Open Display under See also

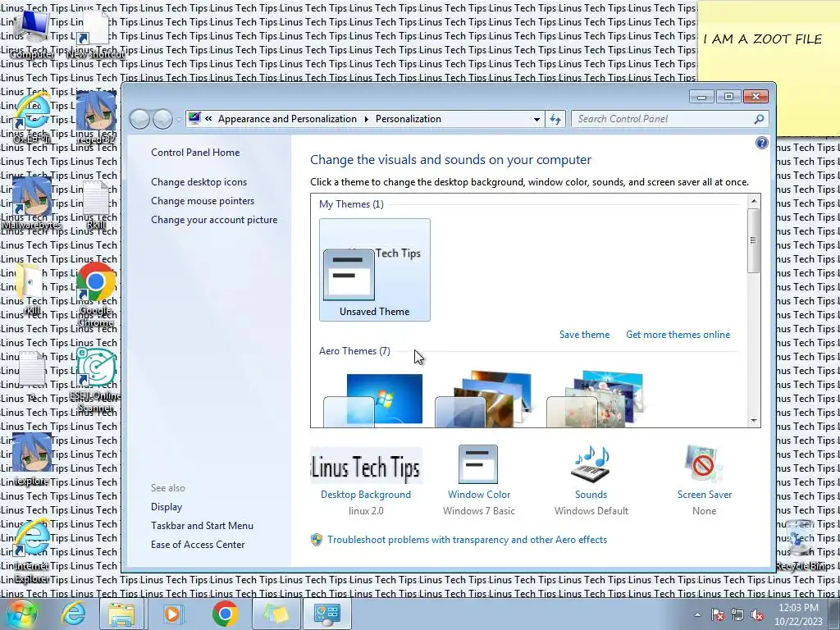[166, 507]
